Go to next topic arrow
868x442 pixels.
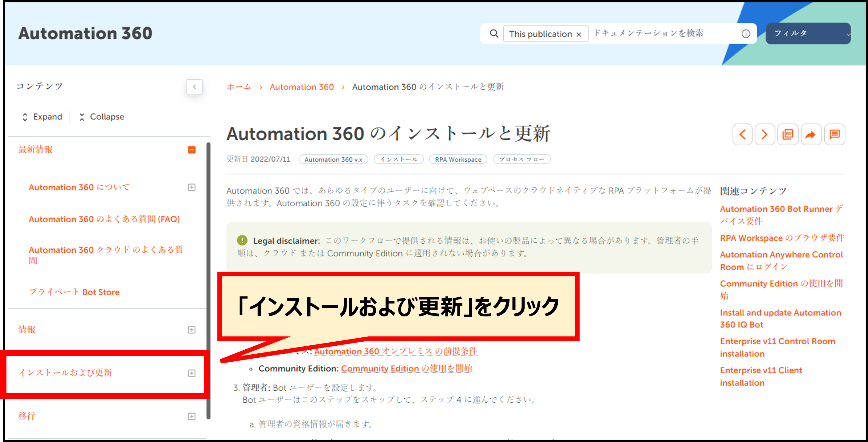tap(765, 134)
